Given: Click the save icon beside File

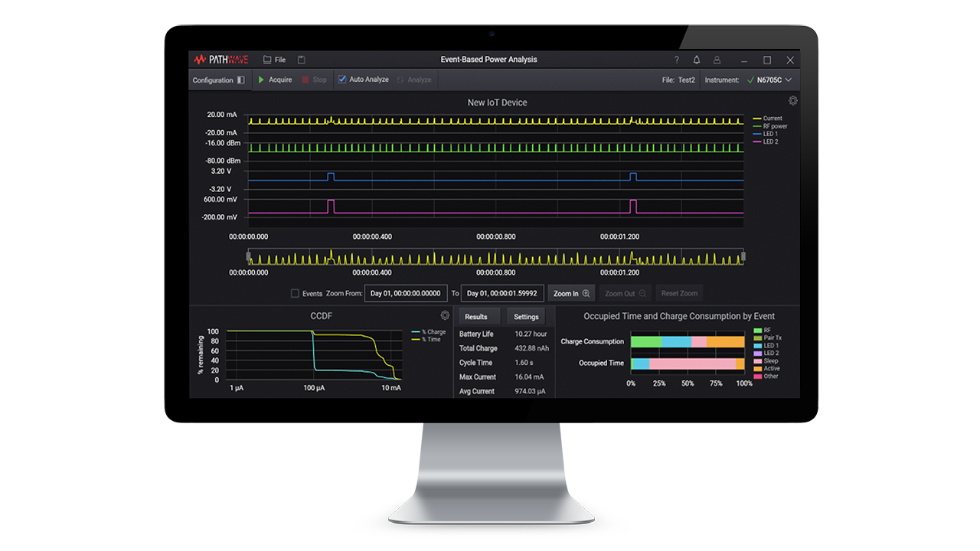Looking at the screenshot, I should [302, 60].
